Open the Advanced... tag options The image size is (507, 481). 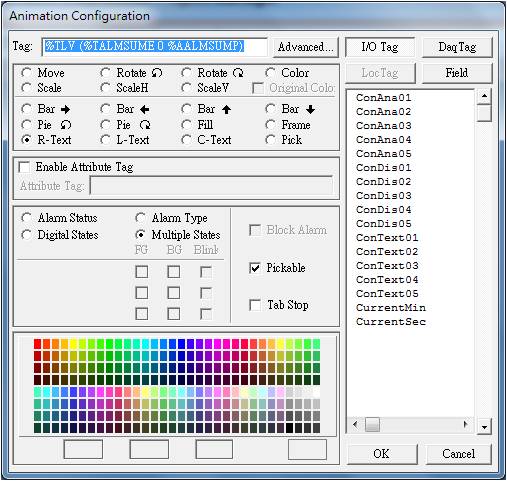click(x=306, y=47)
